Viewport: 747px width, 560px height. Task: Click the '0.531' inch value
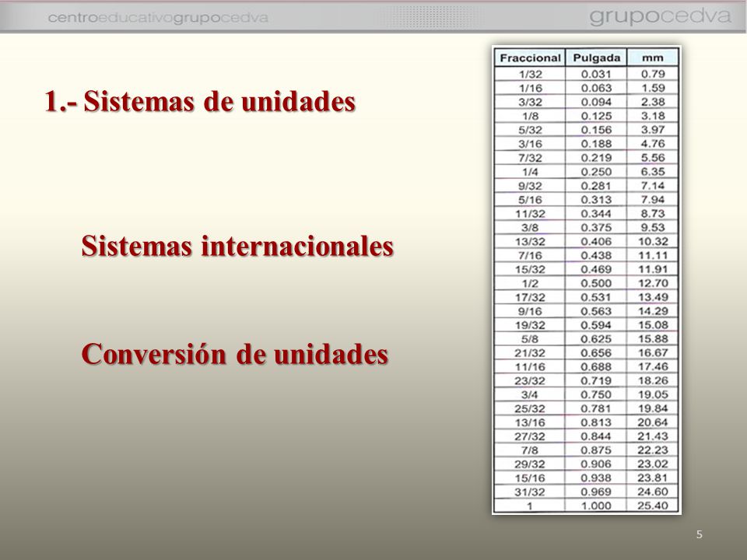click(x=596, y=298)
